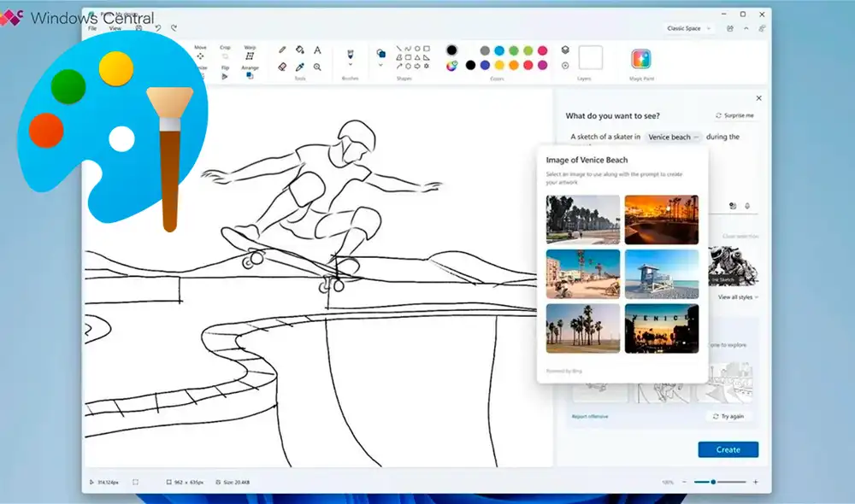855x504 pixels.
Task: Click the Create button
Action: pos(728,448)
